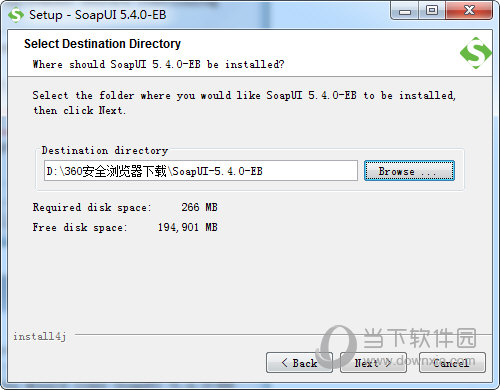Cancel the SoapUI setup
This screenshot has width=500, height=390.
tap(452, 362)
